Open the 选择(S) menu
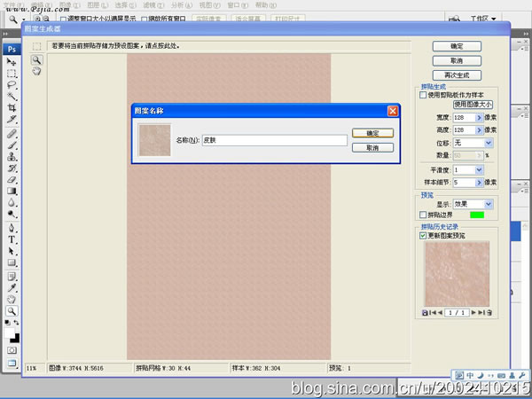The width and height of the screenshot is (532, 399). 126,5
